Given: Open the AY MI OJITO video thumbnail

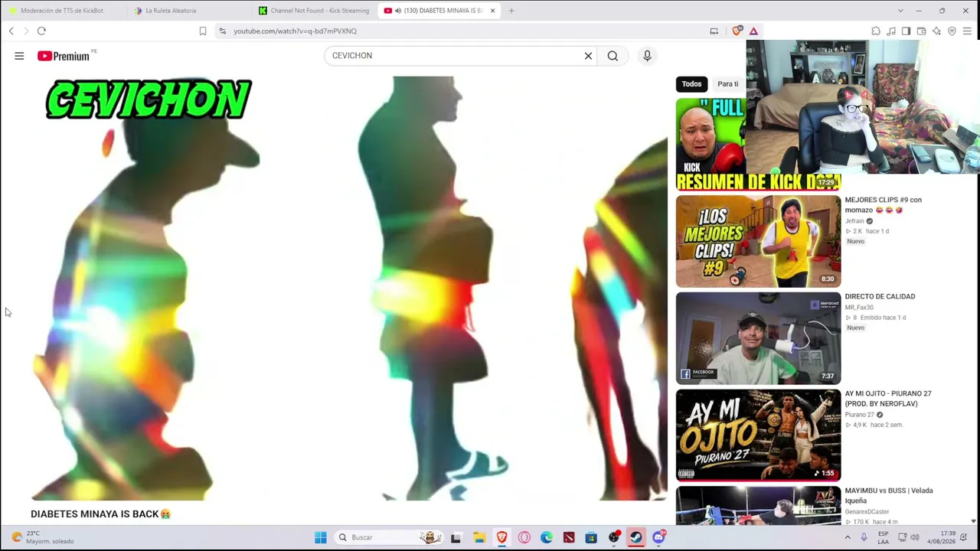Looking at the screenshot, I should [758, 435].
